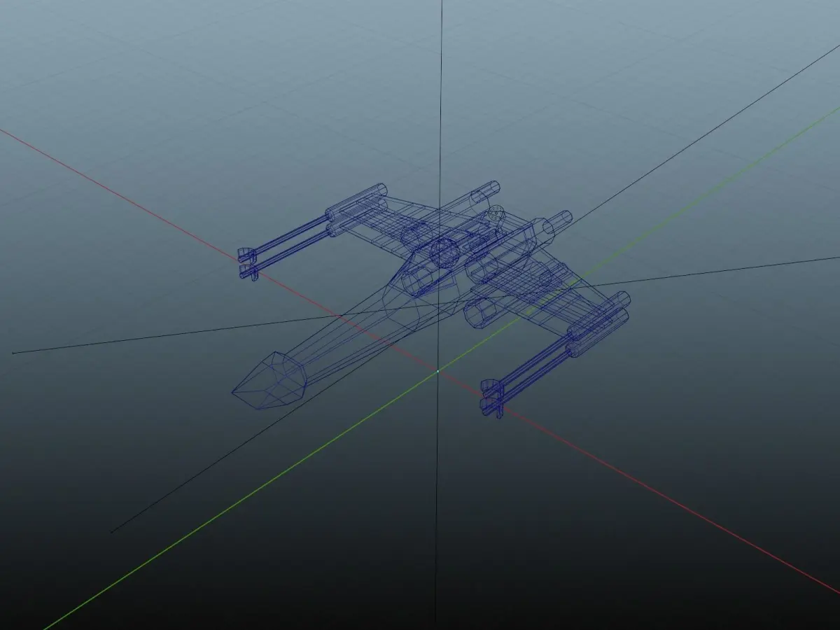Select the spherical droid dome on the fuselage
The image size is (840, 630).
pos(443,252)
